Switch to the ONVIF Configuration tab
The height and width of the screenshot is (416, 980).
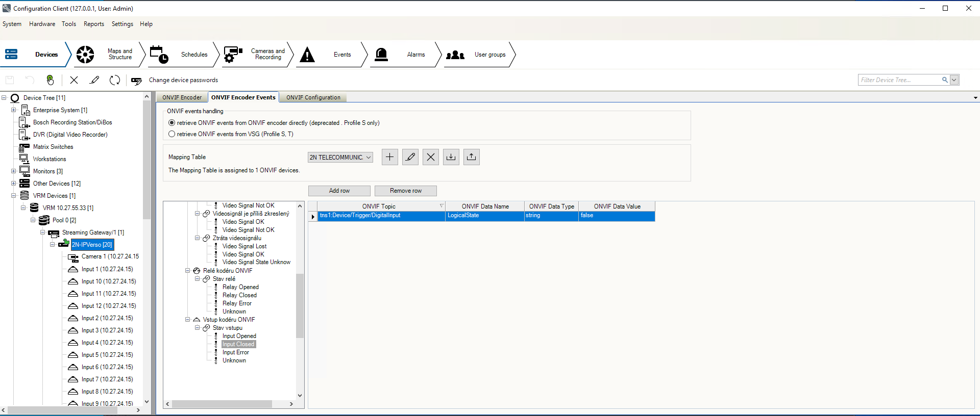click(x=313, y=97)
